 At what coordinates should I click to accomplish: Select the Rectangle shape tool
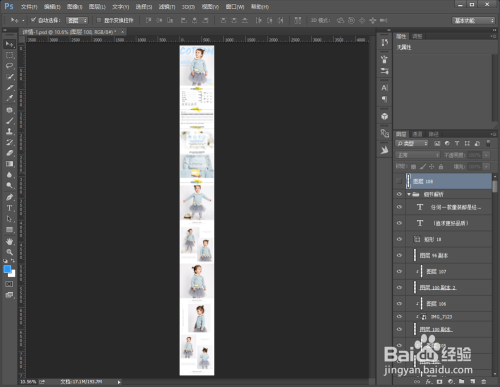[10, 230]
